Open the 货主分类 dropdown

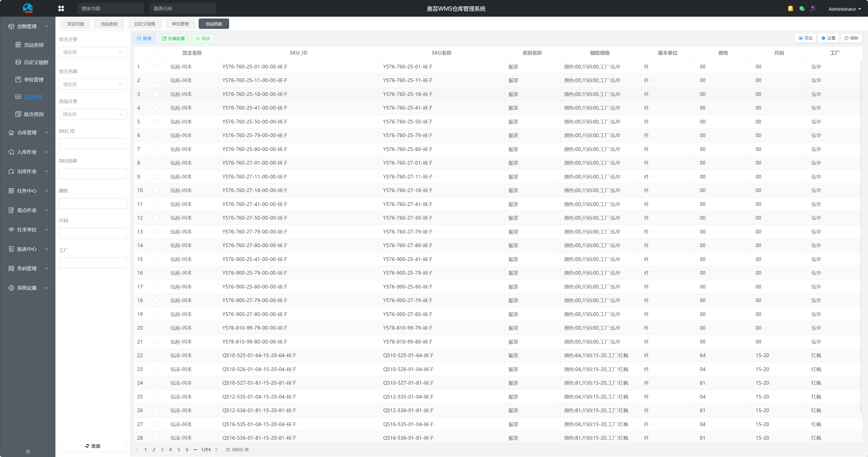(x=93, y=52)
